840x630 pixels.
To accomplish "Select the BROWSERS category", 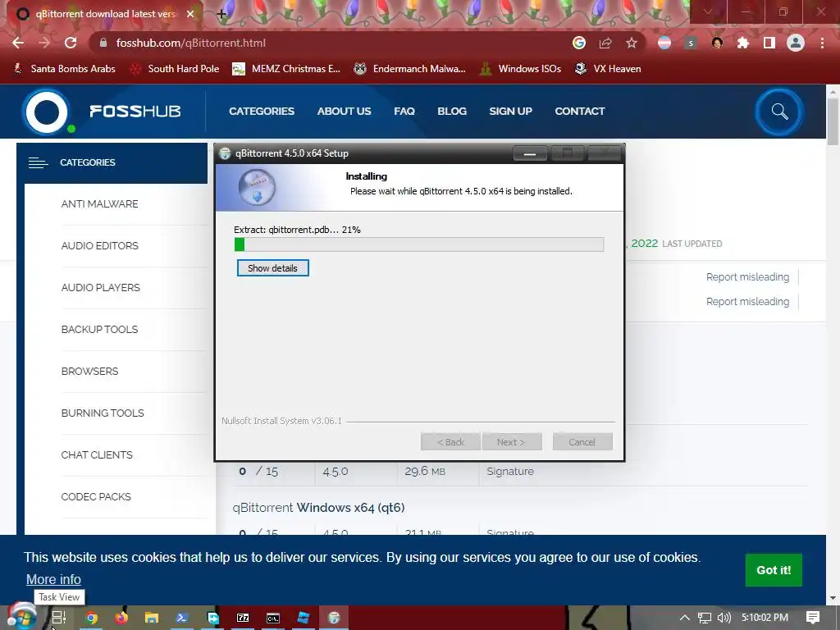I will [x=89, y=372].
